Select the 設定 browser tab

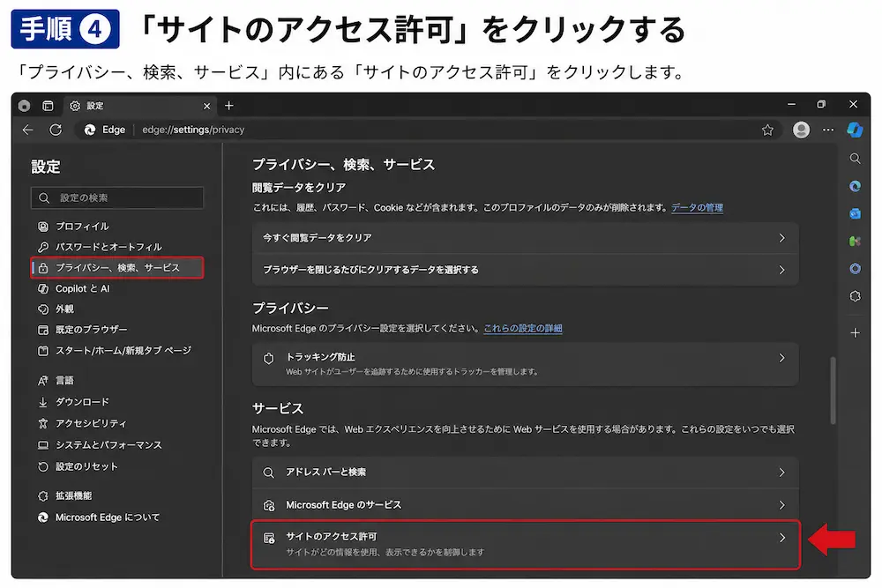point(140,106)
